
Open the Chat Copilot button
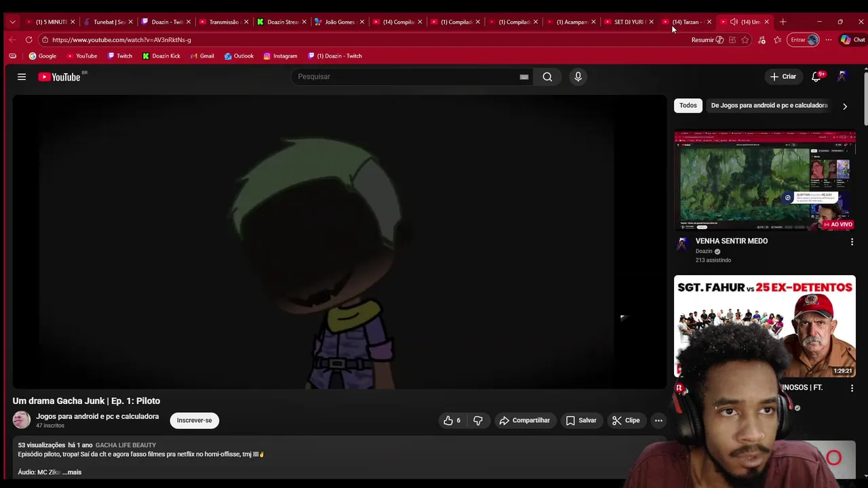pyautogui.click(x=852, y=40)
